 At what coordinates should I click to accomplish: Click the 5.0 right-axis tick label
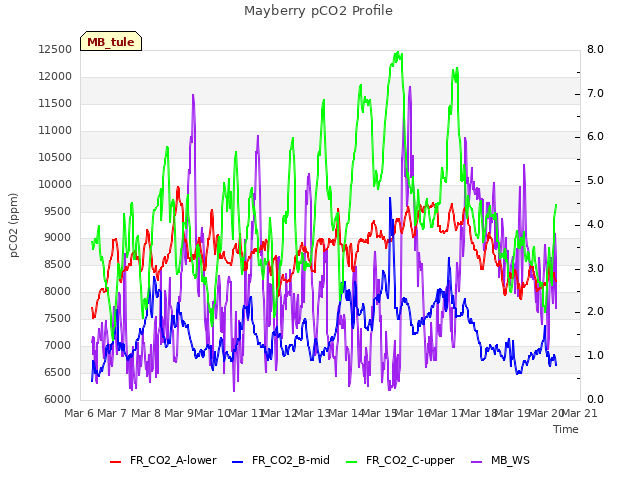pyautogui.click(x=596, y=181)
